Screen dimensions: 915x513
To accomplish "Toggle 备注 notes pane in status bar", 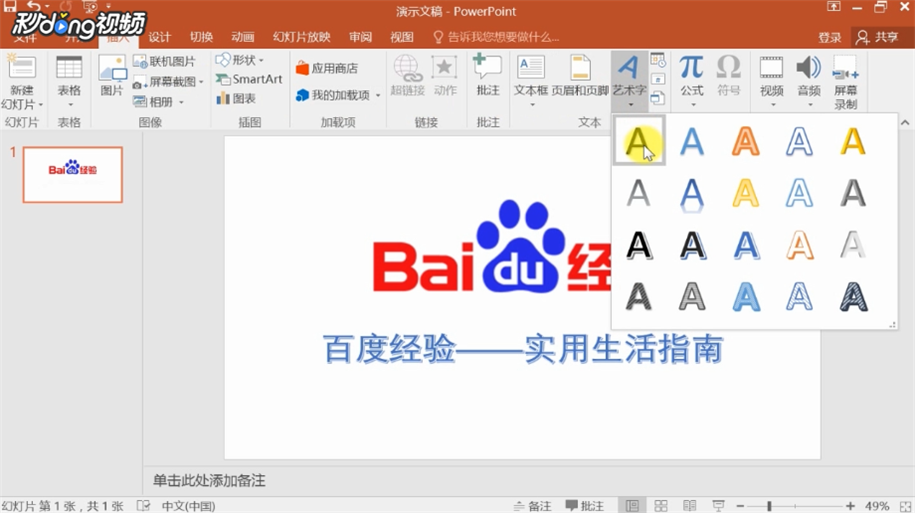I will 533,506.
